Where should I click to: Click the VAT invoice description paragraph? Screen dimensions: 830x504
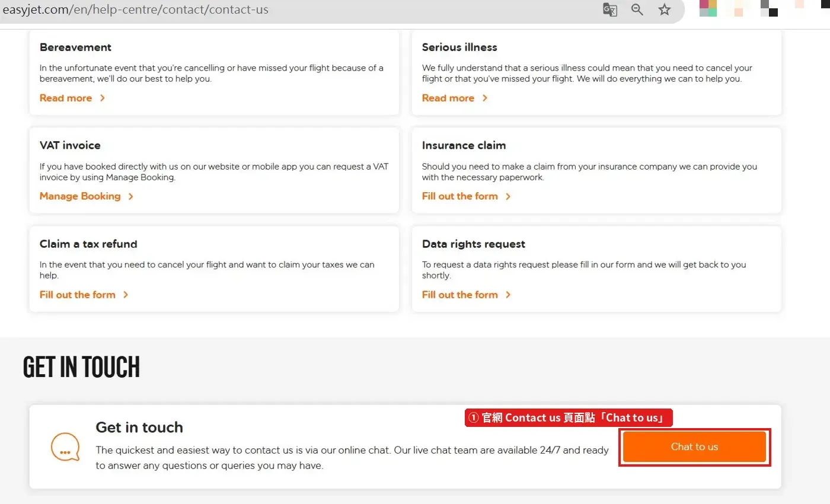tap(214, 172)
